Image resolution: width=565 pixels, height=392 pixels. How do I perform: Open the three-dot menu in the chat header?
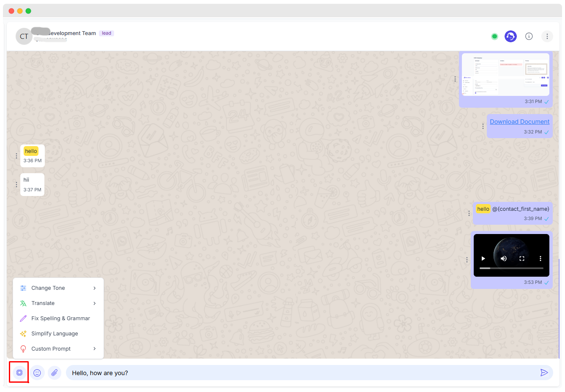(547, 36)
